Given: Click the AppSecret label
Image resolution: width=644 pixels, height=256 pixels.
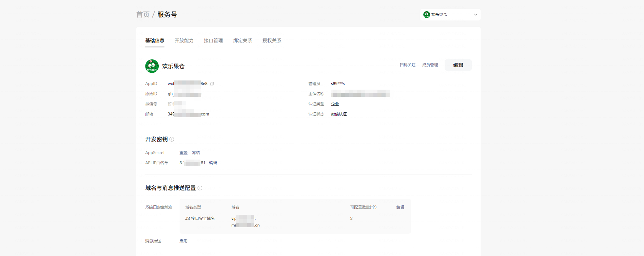Looking at the screenshot, I should click(155, 153).
